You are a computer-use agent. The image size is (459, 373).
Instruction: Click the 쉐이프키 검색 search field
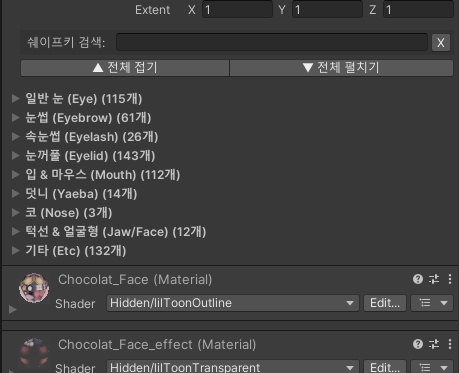pyautogui.click(x=272, y=42)
